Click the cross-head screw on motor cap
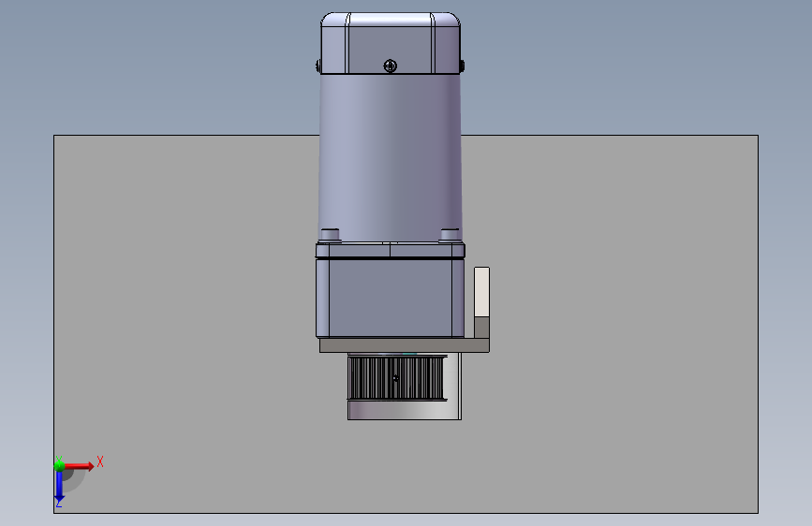 [x=390, y=66]
